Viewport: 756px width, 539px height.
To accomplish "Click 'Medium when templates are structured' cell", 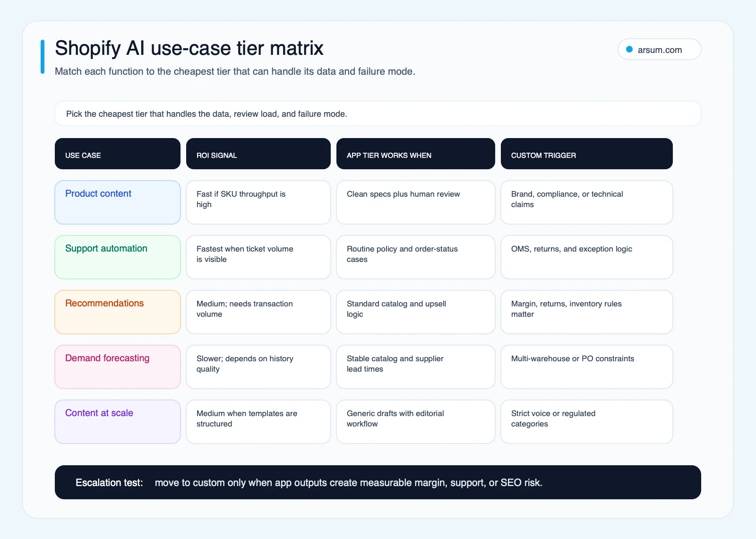I will click(x=258, y=422).
